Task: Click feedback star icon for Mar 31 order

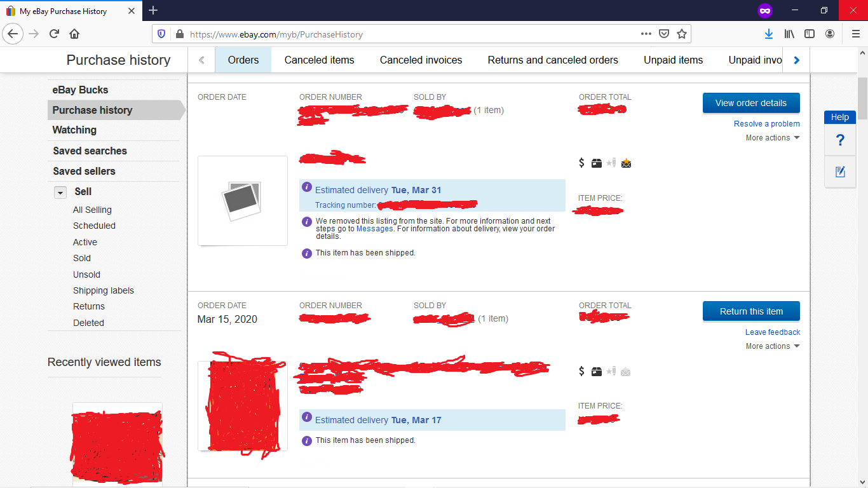Action: (x=611, y=163)
